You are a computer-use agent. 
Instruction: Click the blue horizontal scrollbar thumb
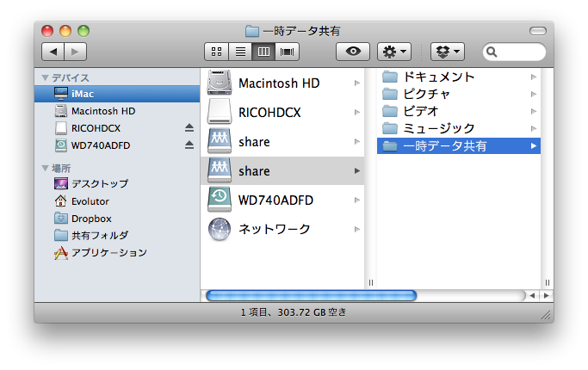[312, 296]
